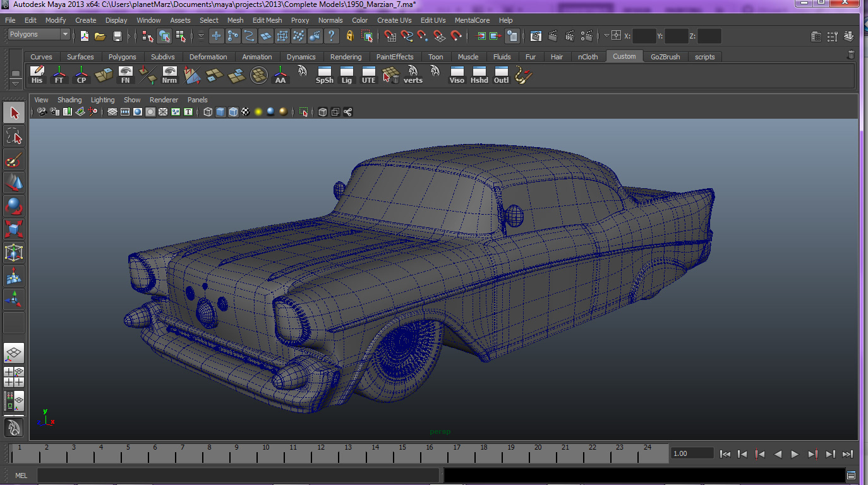This screenshot has height=485, width=868.
Task: Open the viewport Renderer menu
Action: 164,100
